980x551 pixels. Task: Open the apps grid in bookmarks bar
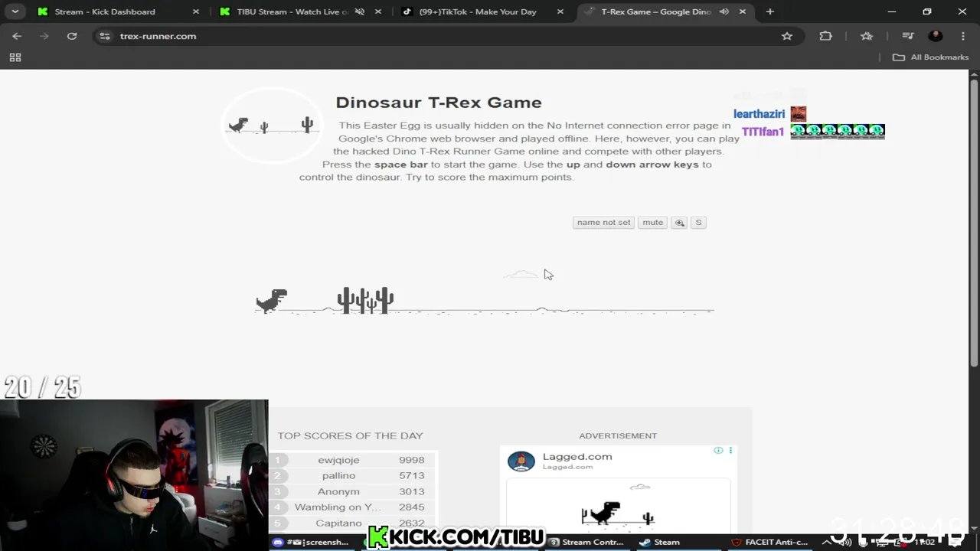point(15,57)
